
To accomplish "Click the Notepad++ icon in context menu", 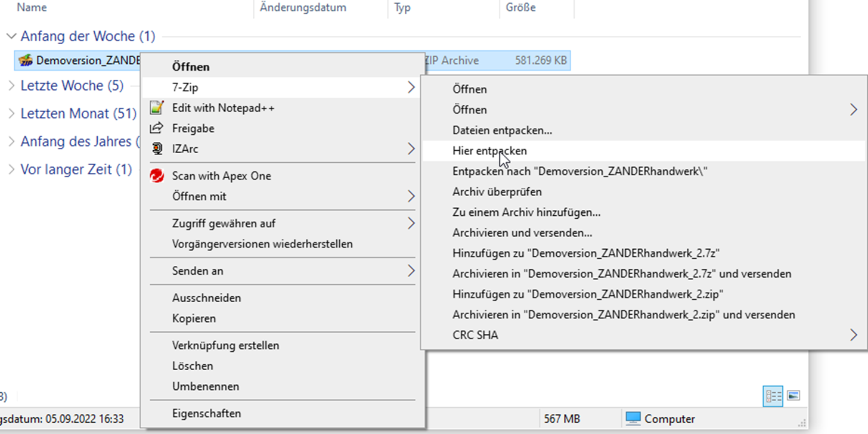I will point(157,108).
